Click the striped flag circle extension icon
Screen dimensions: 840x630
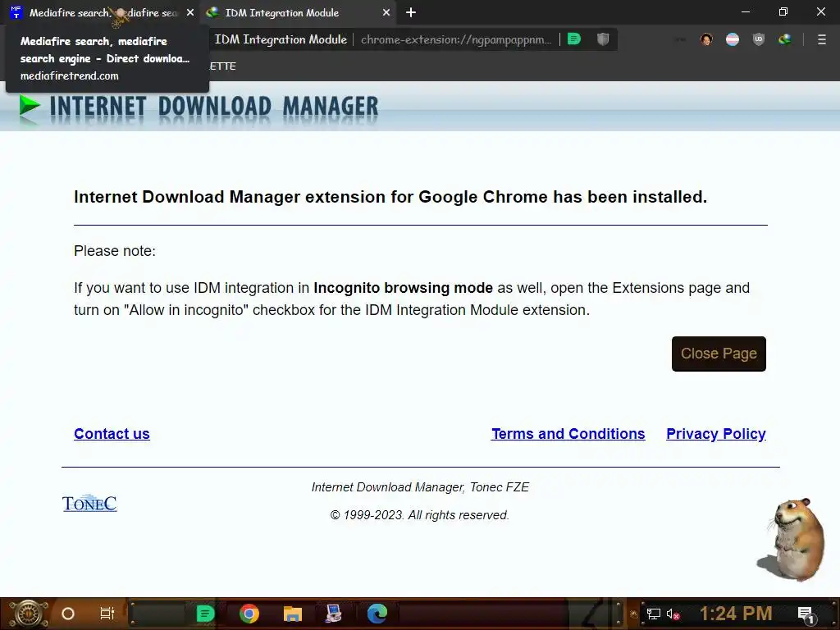[x=733, y=39]
